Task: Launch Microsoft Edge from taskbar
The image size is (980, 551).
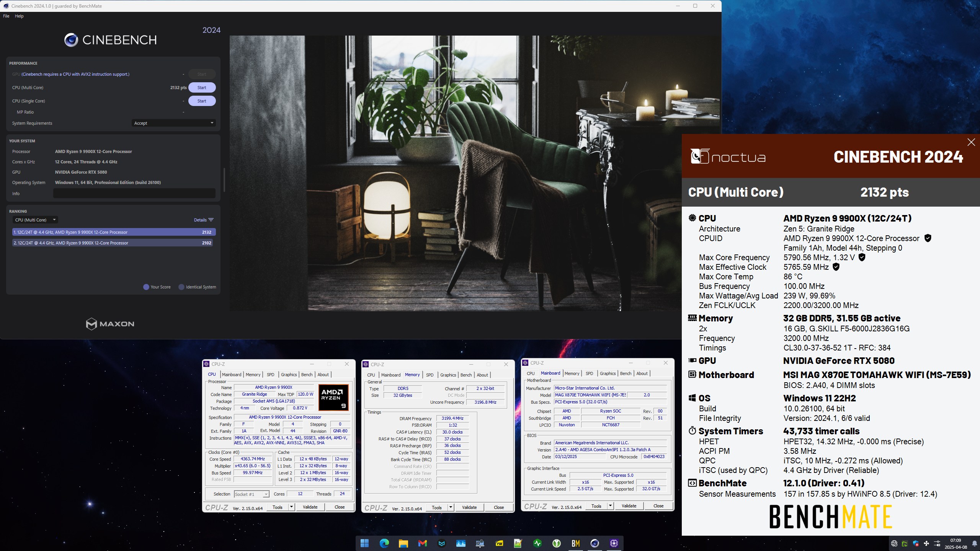Action: (384, 543)
